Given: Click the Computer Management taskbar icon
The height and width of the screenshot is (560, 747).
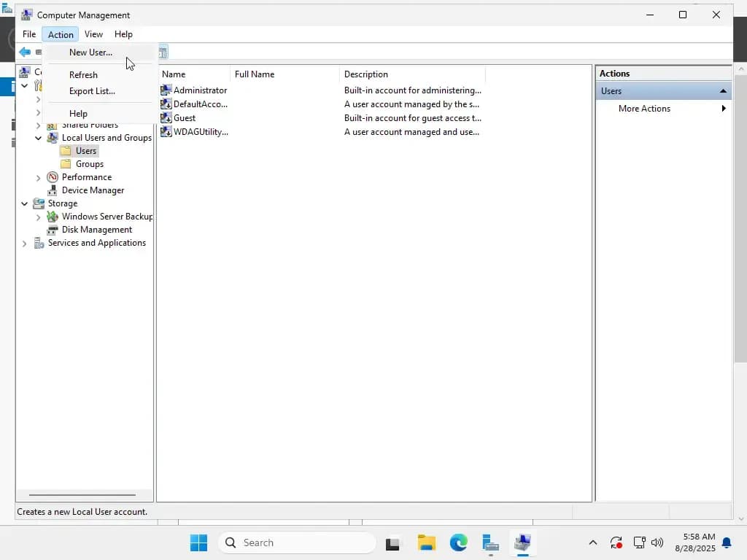Looking at the screenshot, I should [522, 542].
